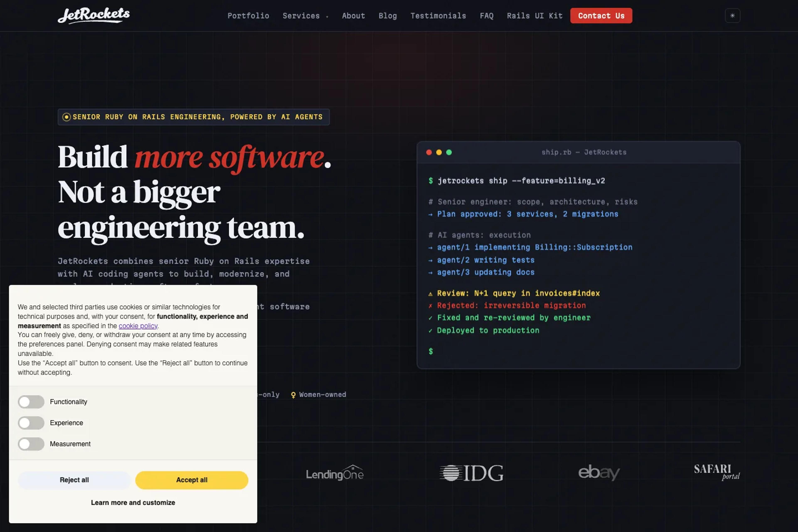Click 'agent/1 implementing Billing::Subscription' line

point(530,247)
